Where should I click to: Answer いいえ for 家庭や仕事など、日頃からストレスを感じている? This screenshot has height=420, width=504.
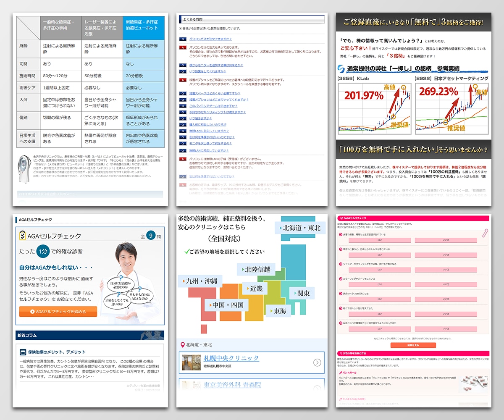tap(446, 255)
